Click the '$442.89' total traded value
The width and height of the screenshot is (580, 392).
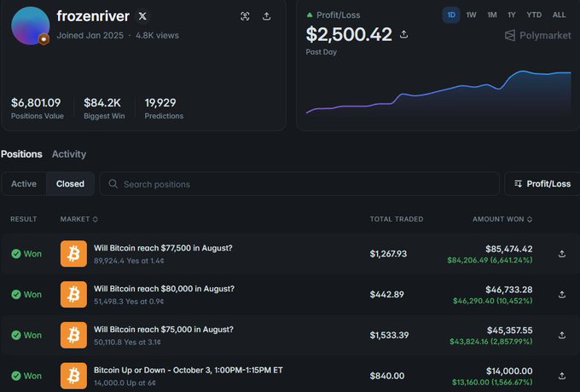tap(387, 295)
